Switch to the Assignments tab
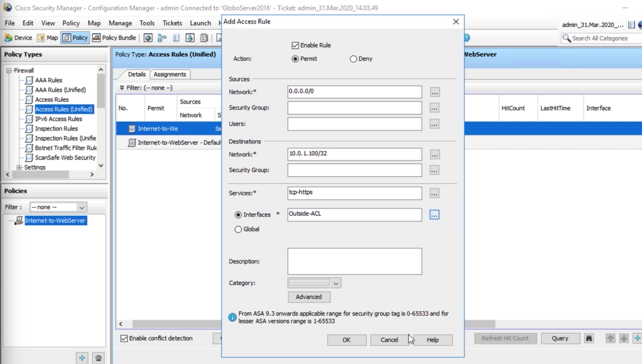The width and height of the screenshot is (642, 364). [x=170, y=74]
